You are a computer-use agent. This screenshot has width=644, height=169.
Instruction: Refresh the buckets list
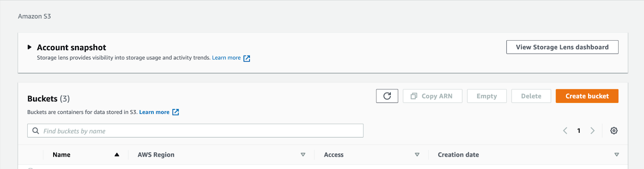tap(387, 96)
